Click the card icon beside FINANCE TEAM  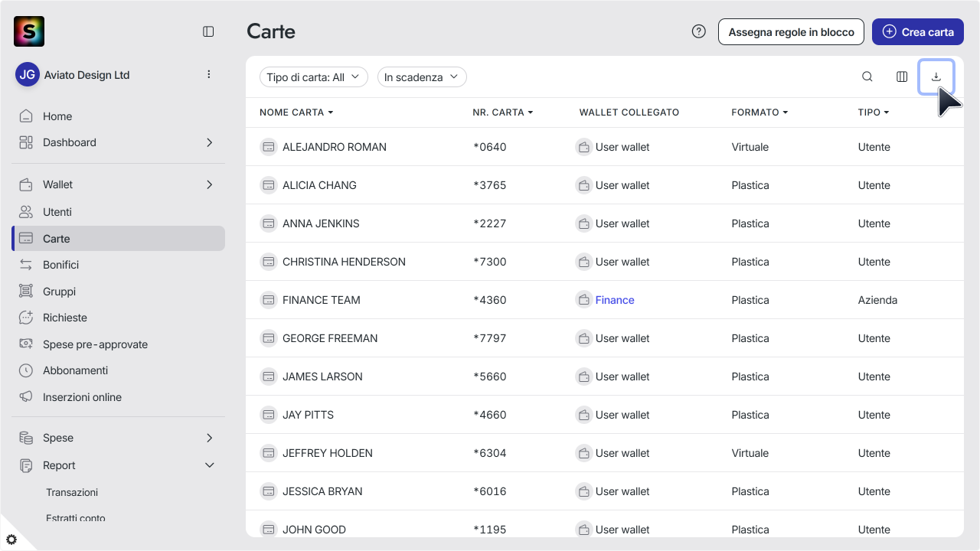coord(268,300)
